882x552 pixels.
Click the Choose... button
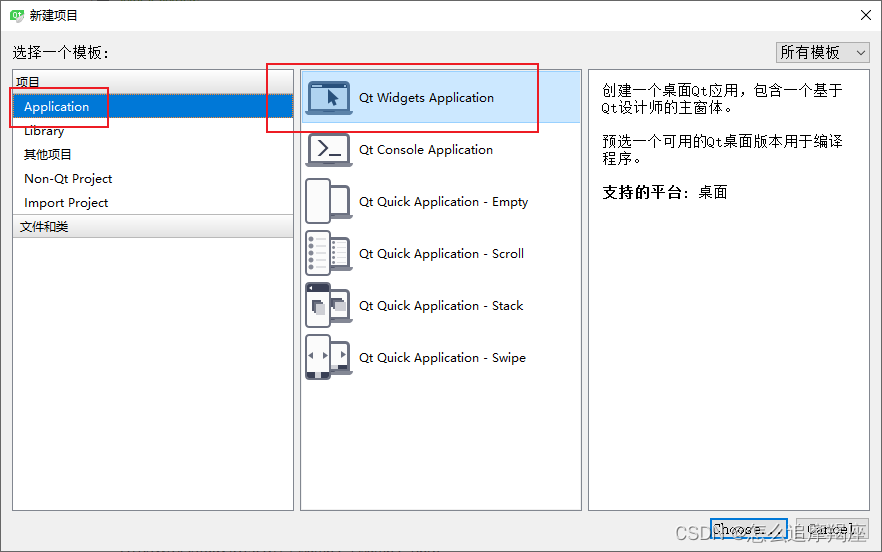tap(748, 529)
